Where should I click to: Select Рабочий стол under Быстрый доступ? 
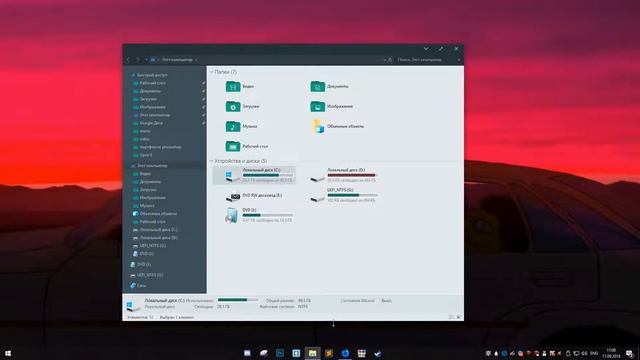point(149,83)
